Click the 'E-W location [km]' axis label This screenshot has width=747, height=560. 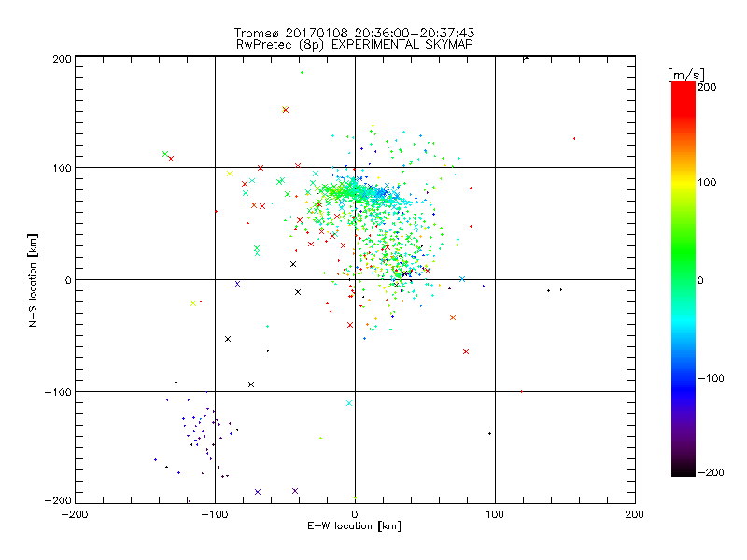point(354,526)
